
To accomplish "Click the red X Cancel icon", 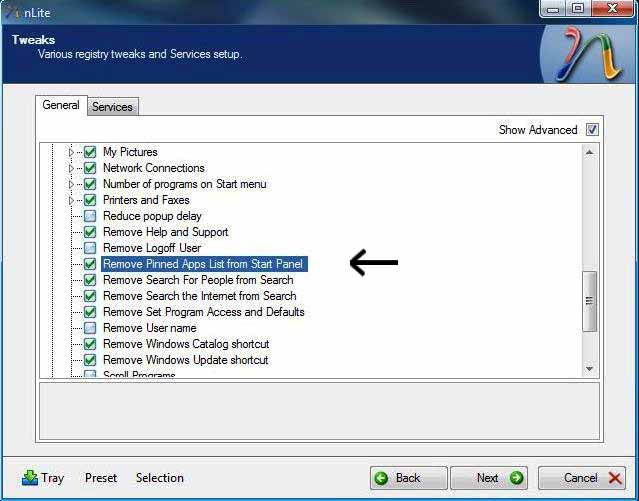I will click(x=614, y=478).
